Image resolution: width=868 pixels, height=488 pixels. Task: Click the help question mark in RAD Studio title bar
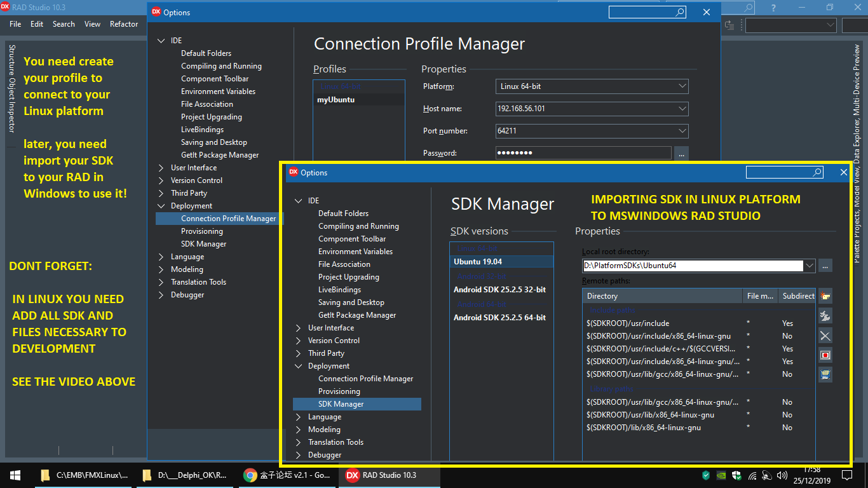(x=773, y=8)
